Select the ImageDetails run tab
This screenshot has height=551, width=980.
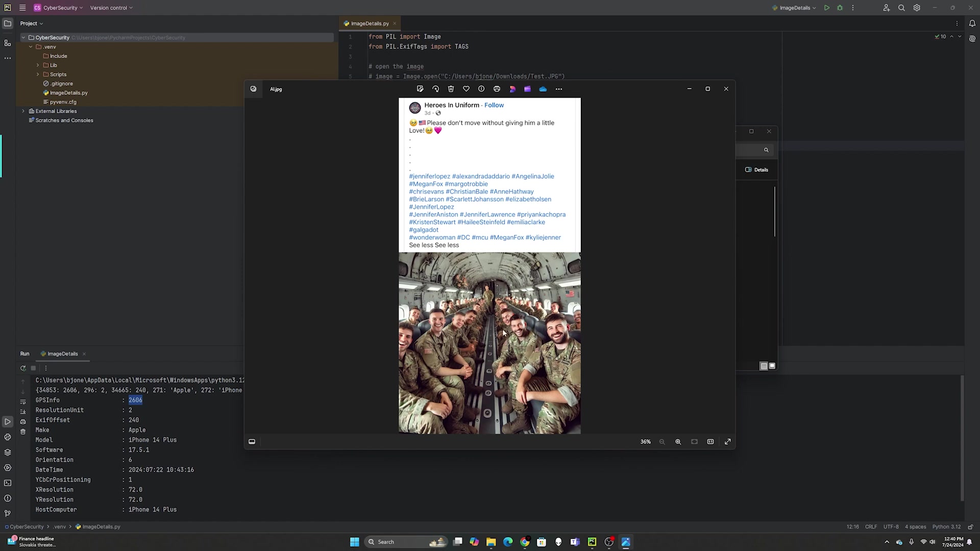coord(62,354)
